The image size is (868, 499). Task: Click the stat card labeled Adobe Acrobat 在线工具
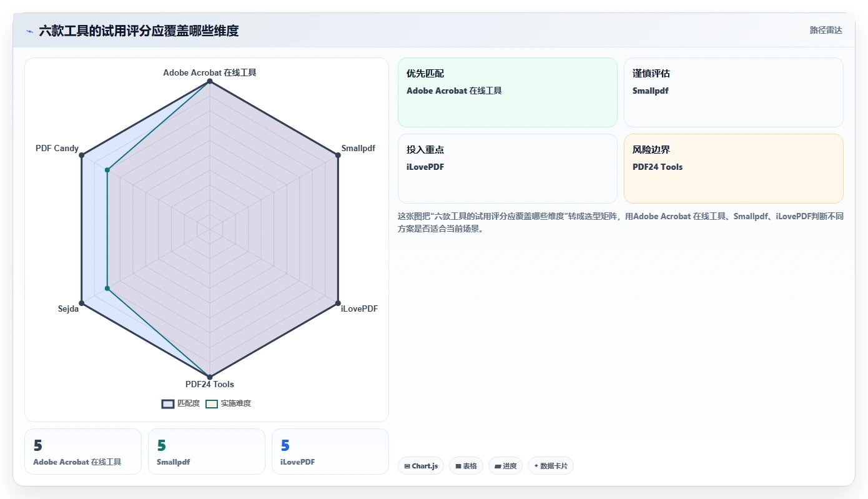tap(83, 452)
